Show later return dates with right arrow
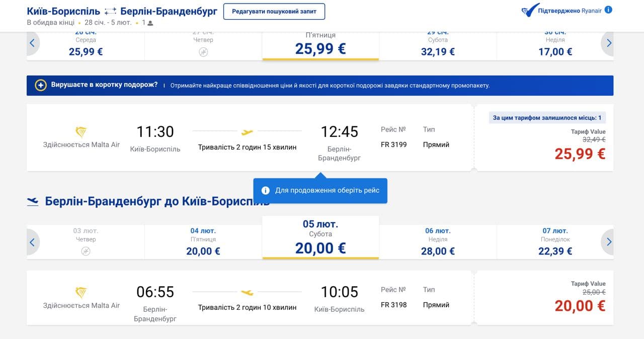The width and height of the screenshot is (644, 339). pyautogui.click(x=609, y=242)
